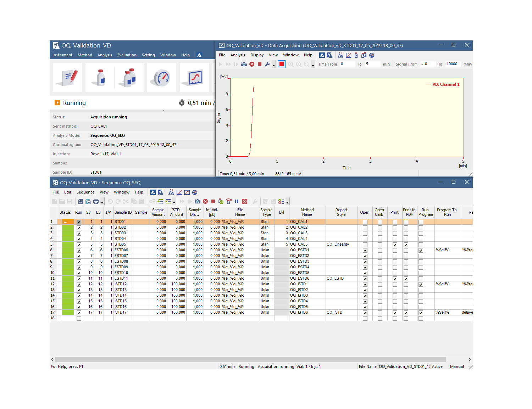Collapse the instrument status panel with the small arrow
Screen dimensions: 532x409
tap(163, 111)
